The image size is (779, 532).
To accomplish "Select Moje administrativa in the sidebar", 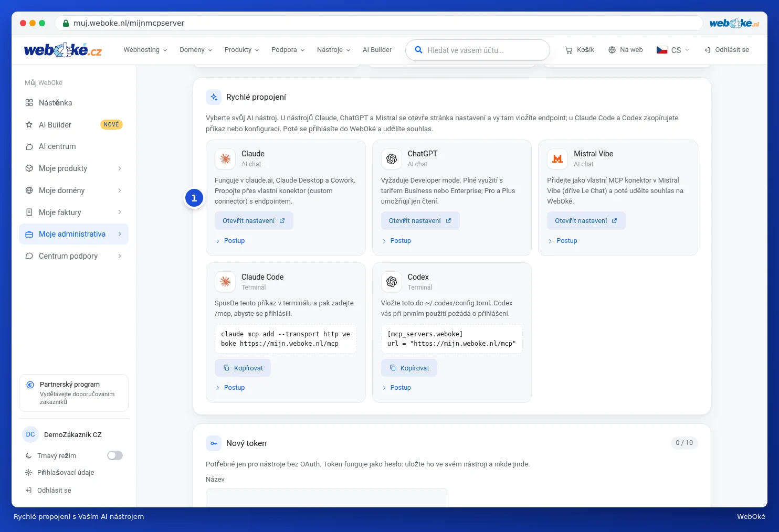I will click(73, 234).
